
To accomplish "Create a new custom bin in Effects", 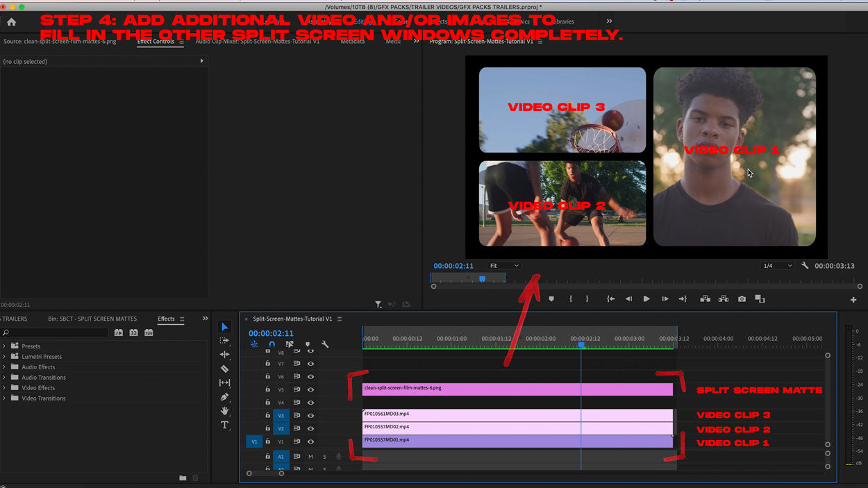I will click(x=183, y=478).
